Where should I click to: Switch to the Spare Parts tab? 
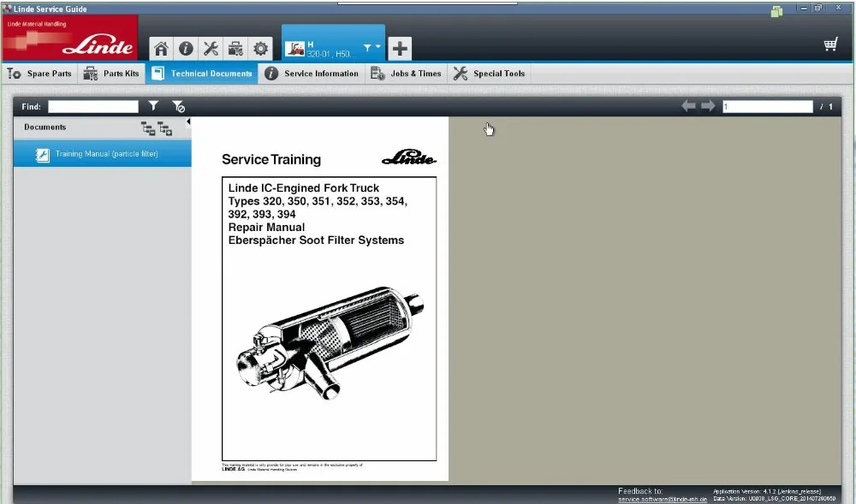[x=39, y=74]
